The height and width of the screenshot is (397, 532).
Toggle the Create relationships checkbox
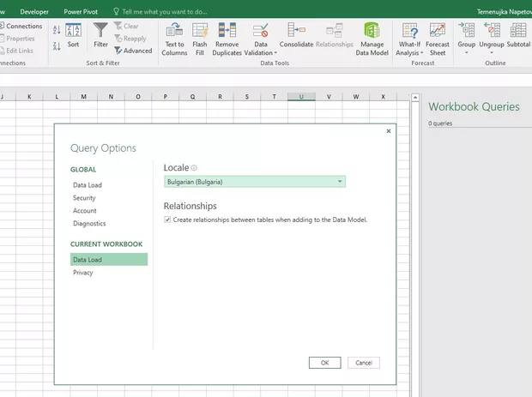point(167,220)
